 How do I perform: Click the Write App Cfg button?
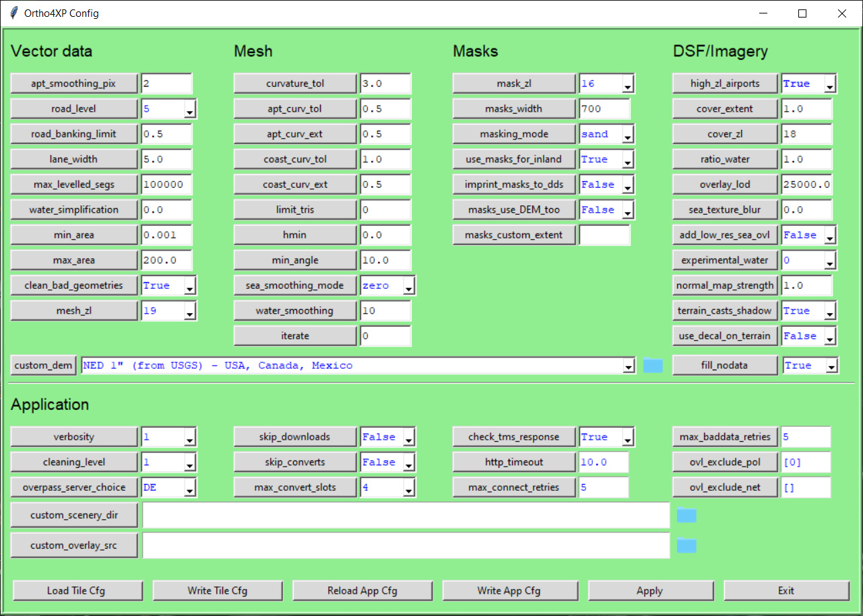coord(509,591)
